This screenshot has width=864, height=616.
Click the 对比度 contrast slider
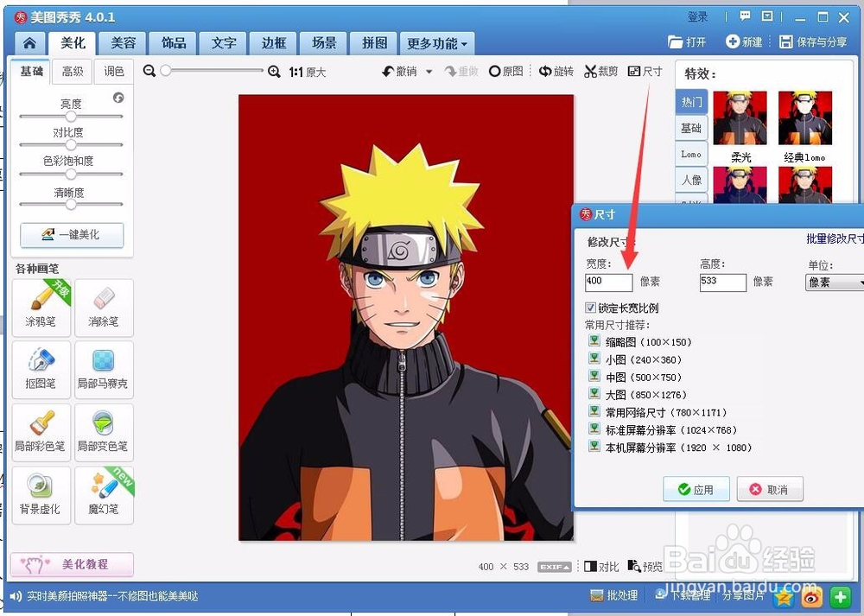click(71, 145)
